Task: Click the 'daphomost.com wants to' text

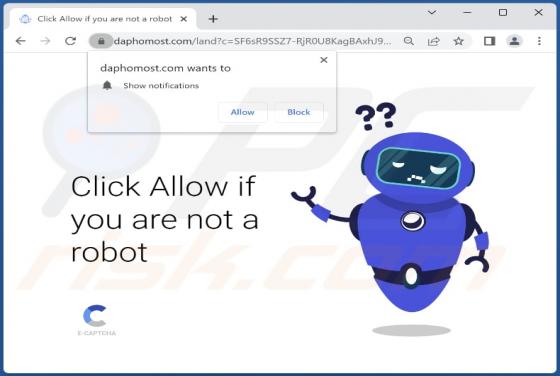Action: click(165, 68)
